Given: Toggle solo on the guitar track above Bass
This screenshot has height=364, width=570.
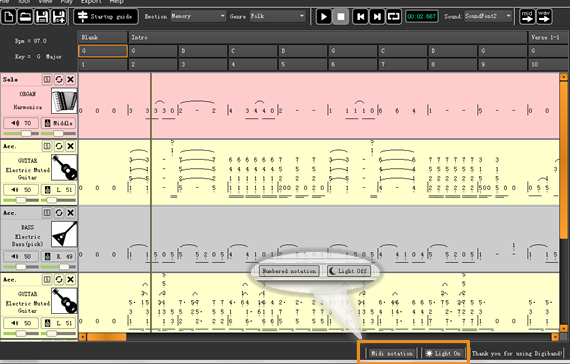Looking at the screenshot, I should tap(47, 146).
